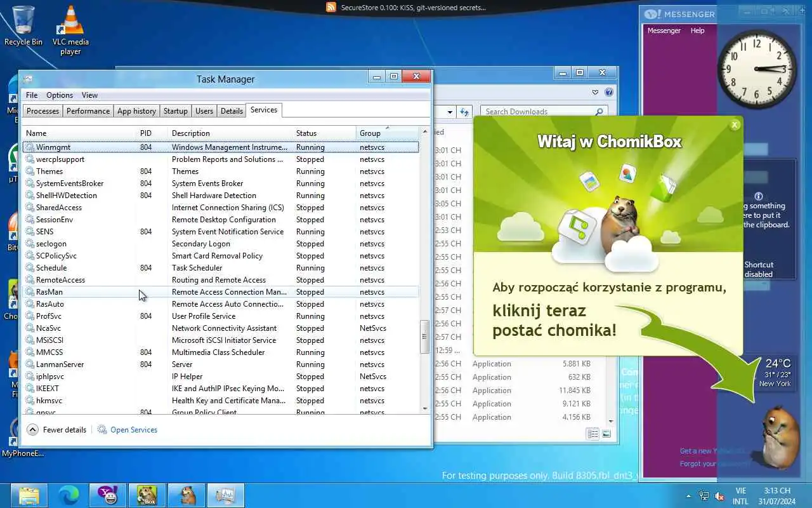Click the Winmgmt service icon
This screenshot has width=812, height=508.
30,147
